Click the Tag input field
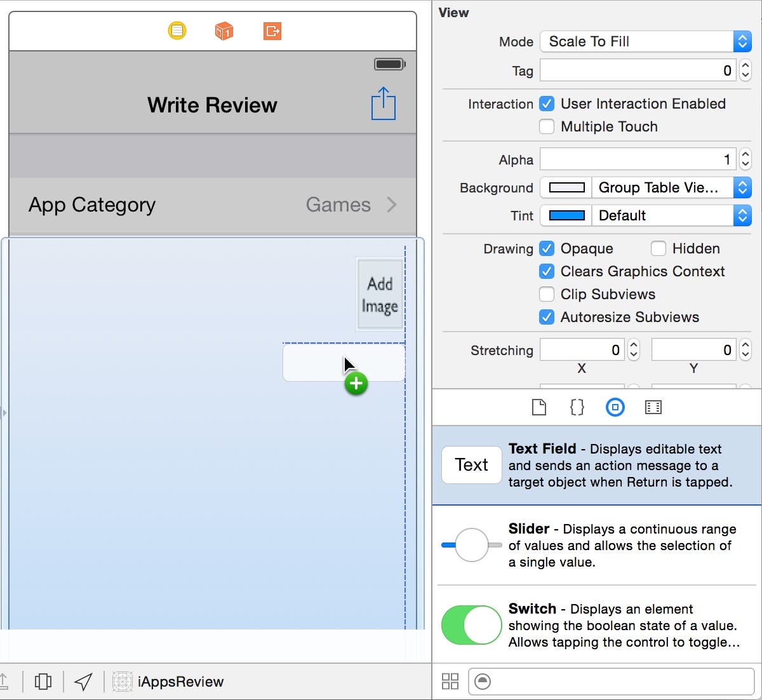The image size is (762, 700). (x=638, y=71)
